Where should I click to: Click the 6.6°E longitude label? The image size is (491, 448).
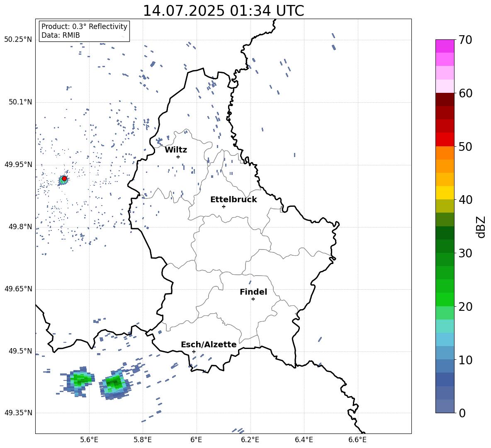coord(357,440)
